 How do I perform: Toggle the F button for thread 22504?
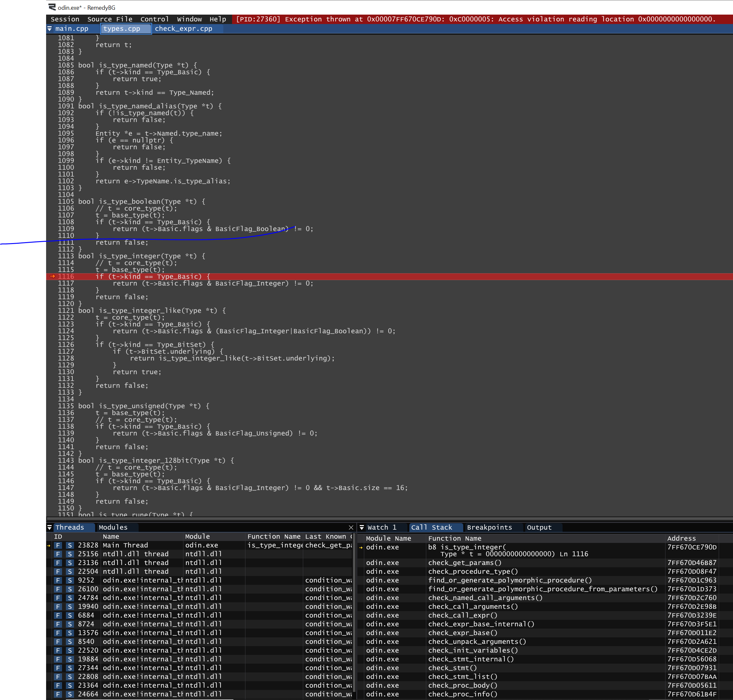coord(58,571)
